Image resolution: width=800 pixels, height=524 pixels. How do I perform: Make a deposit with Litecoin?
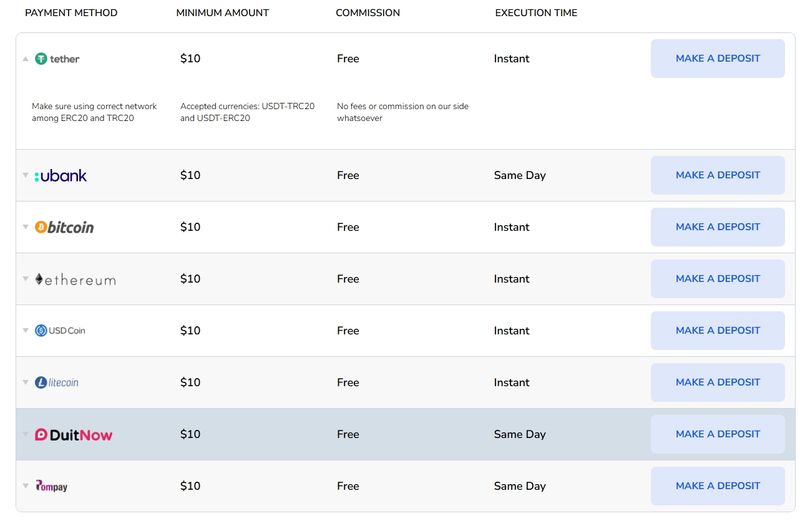pyautogui.click(x=717, y=382)
